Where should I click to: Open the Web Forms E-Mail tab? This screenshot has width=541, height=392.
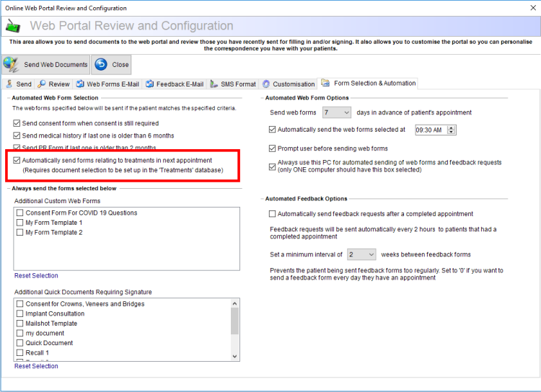pyautogui.click(x=107, y=84)
